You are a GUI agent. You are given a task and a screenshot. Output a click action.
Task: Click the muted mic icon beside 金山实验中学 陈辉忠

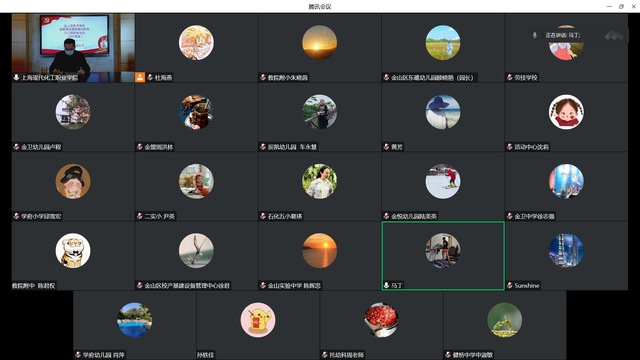click(x=263, y=285)
